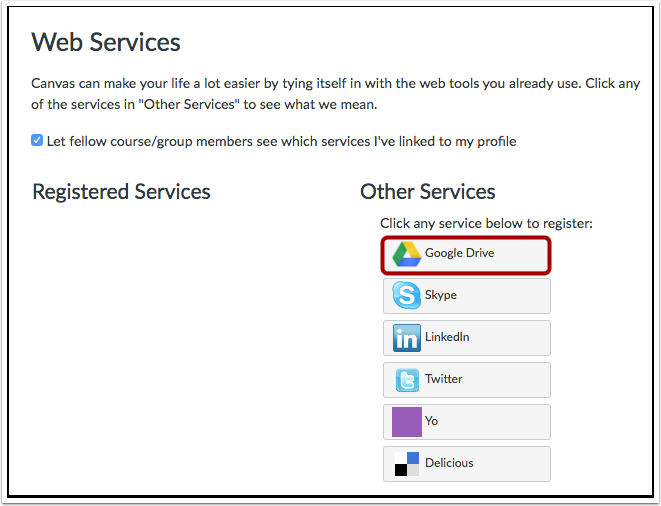Screen dimensions: 661x506
Task: Click the Registered Services heading
Action: click(121, 192)
